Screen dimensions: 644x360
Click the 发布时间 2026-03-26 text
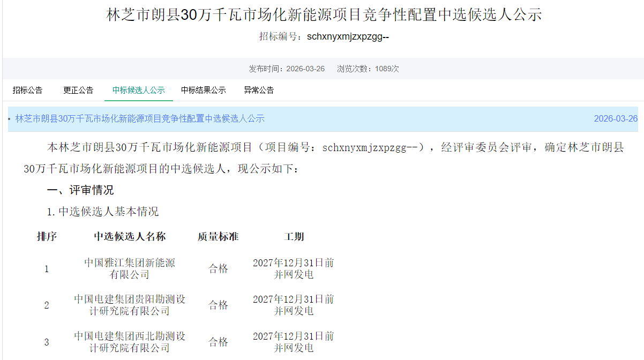point(287,69)
